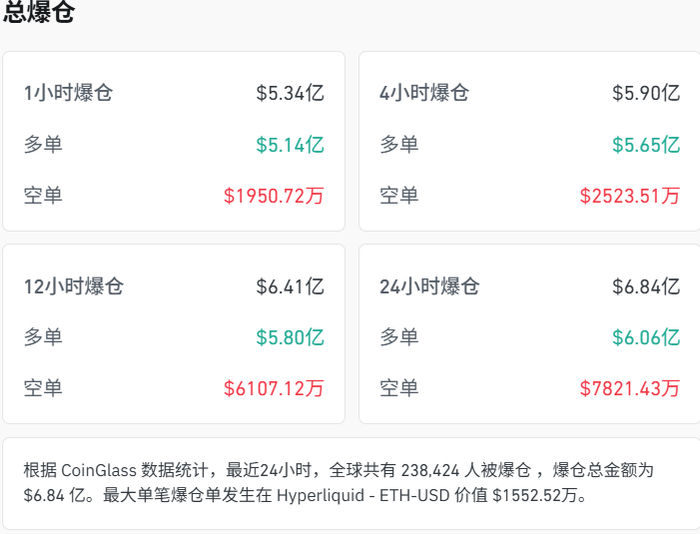The height and width of the screenshot is (534, 700).
Task: Click the $5.34亿 one-hour total
Action: coord(290,93)
